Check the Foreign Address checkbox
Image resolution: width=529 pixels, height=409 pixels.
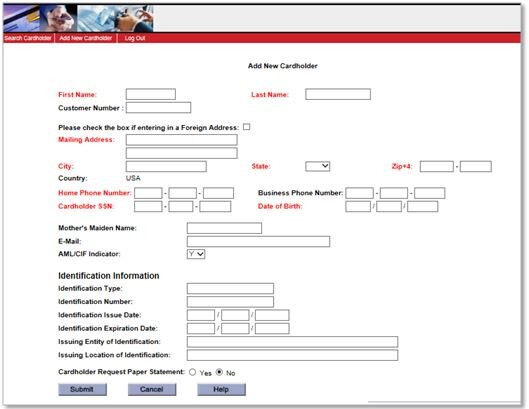point(247,127)
